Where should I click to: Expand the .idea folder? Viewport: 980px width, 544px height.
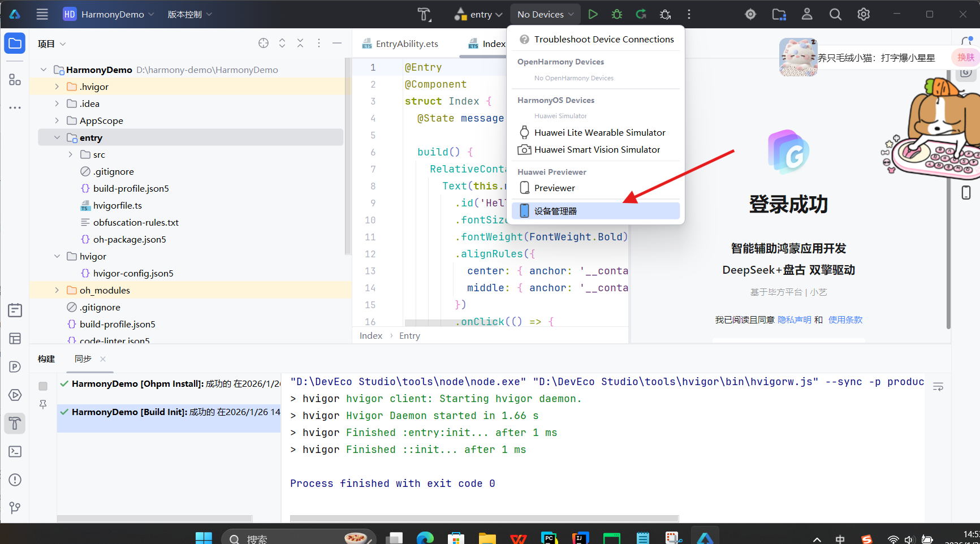pyautogui.click(x=57, y=103)
